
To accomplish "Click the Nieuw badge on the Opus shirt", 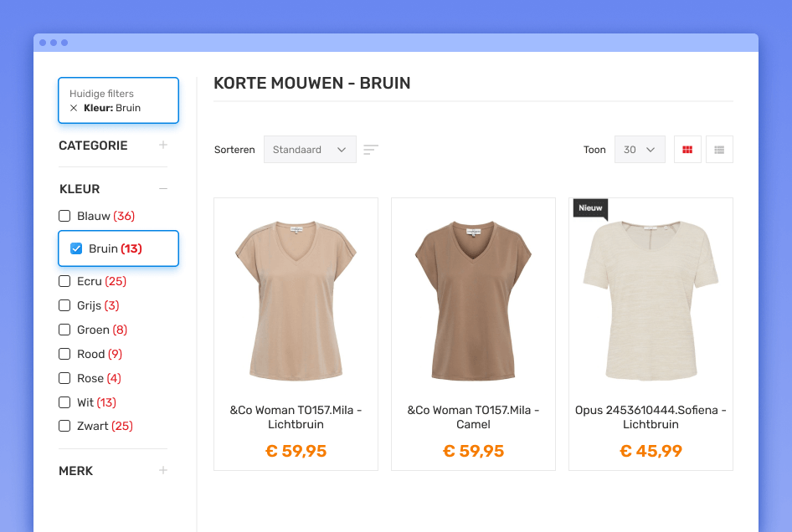I will (590, 208).
